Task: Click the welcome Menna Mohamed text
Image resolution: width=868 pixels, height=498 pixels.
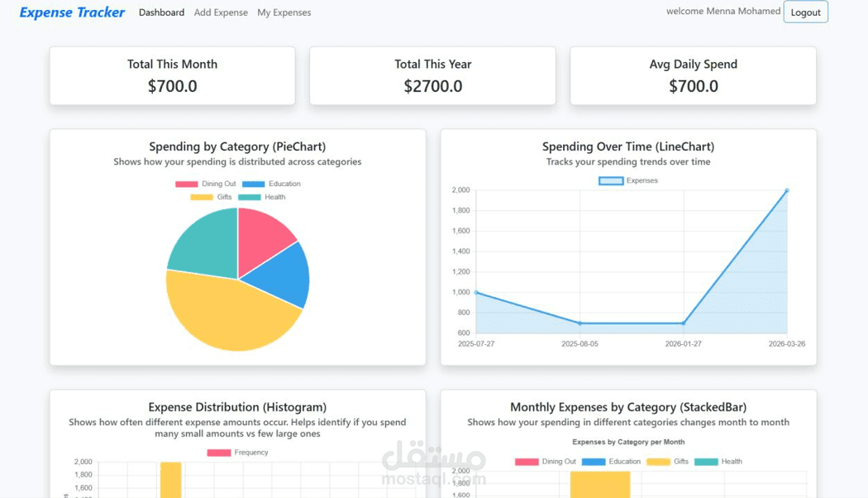Action: pyautogui.click(x=723, y=11)
